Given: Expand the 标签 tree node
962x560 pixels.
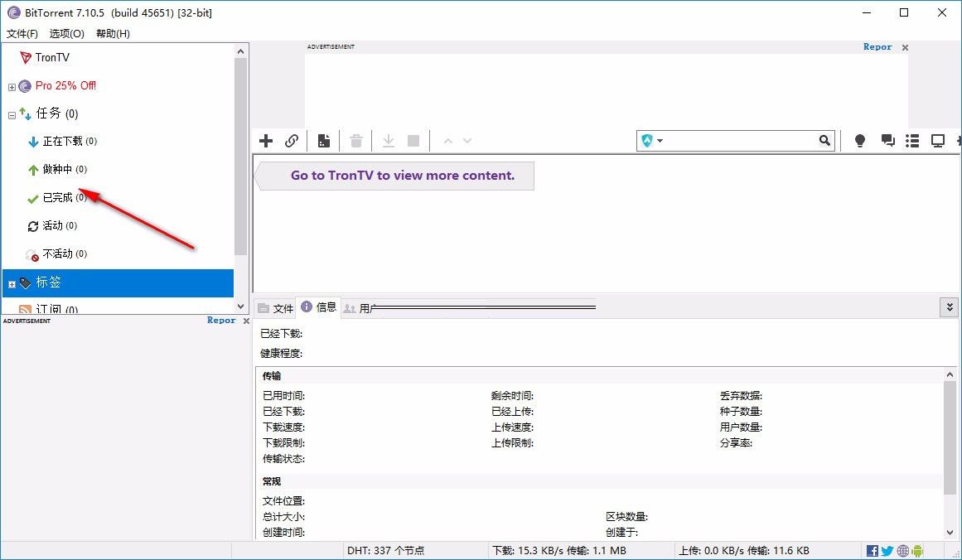Looking at the screenshot, I should click(12, 284).
